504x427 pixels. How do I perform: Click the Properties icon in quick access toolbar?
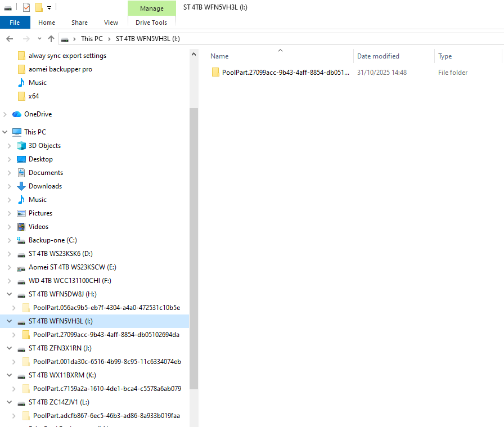[26, 7]
